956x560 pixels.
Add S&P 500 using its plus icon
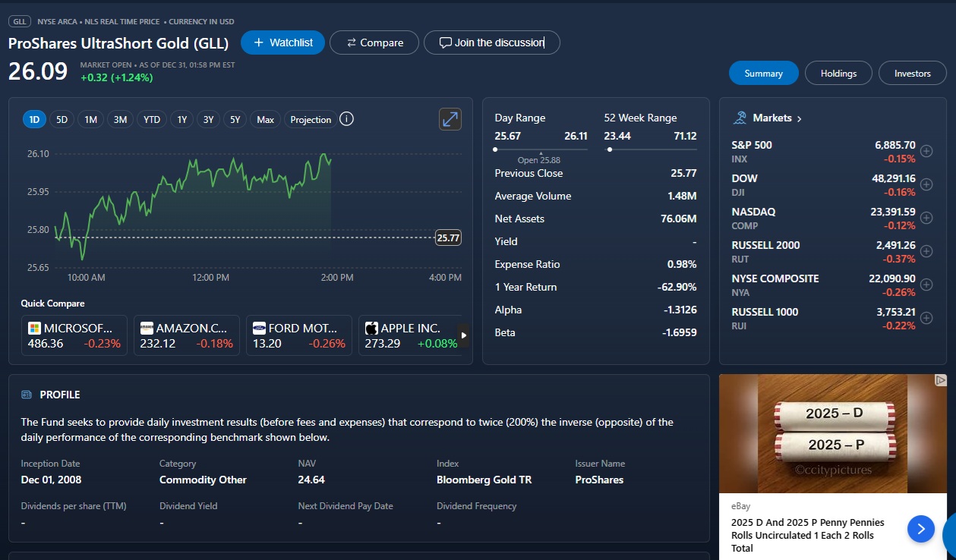pos(926,151)
